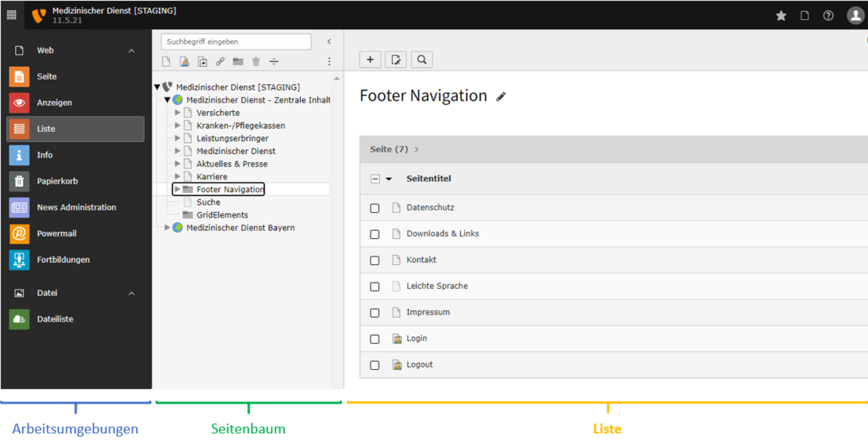Select Karriere page in tree
This screenshot has width=868, height=445.
pos(212,177)
